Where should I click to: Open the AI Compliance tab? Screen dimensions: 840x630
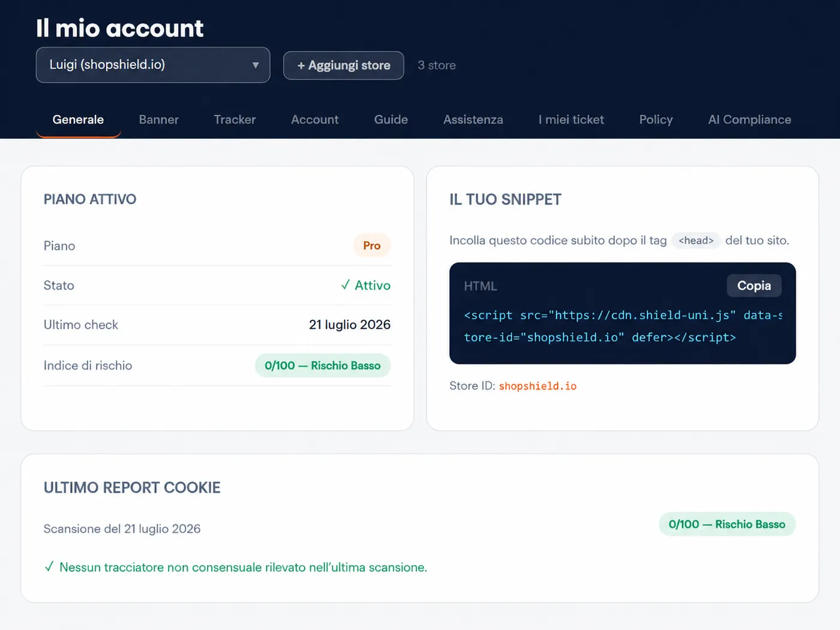pyautogui.click(x=749, y=119)
